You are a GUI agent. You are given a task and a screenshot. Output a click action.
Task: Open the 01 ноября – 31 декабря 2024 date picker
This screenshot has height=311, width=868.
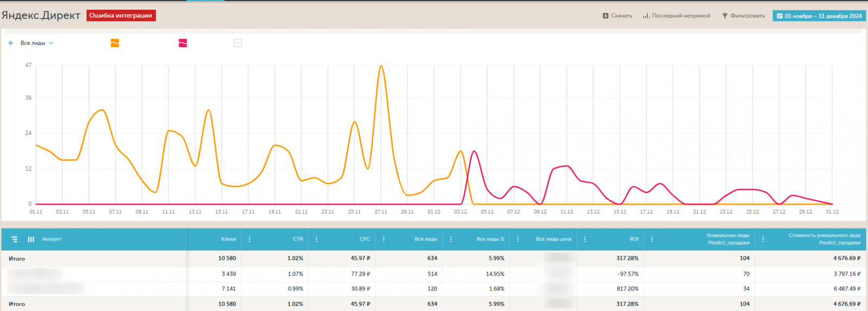tap(823, 16)
